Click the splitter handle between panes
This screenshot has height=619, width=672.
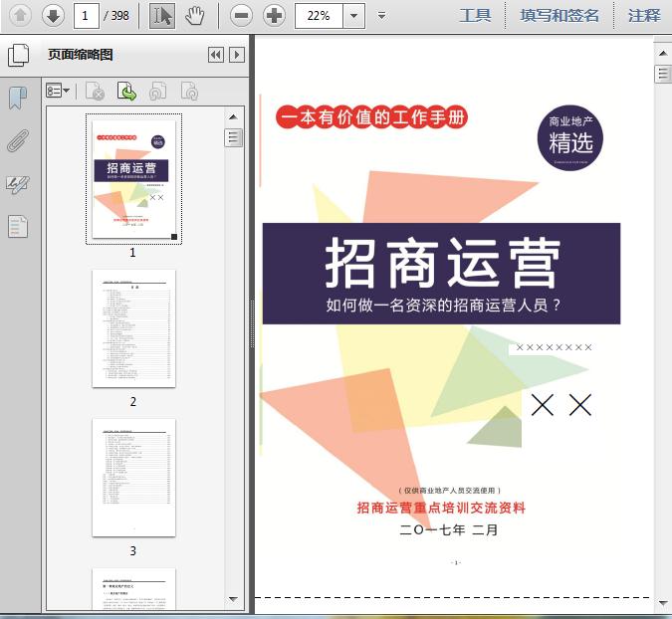(x=252, y=323)
